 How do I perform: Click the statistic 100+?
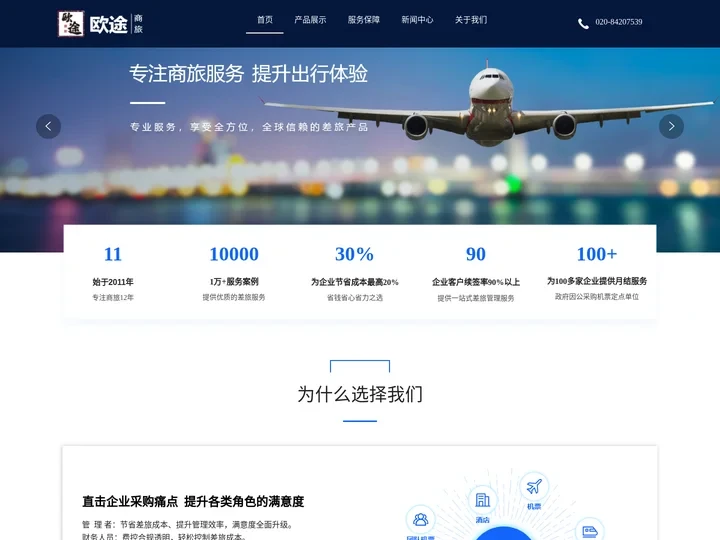(597, 254)
